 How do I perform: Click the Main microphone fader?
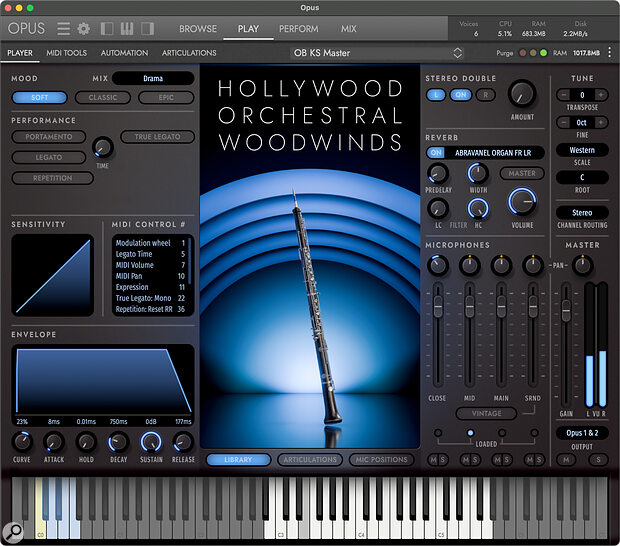[x=501, y=306]
